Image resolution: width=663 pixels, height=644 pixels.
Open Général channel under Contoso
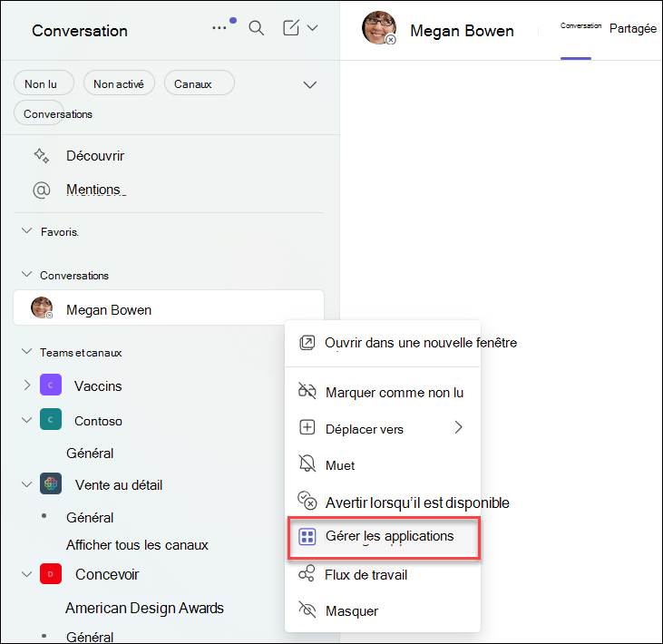click(90, 454)
